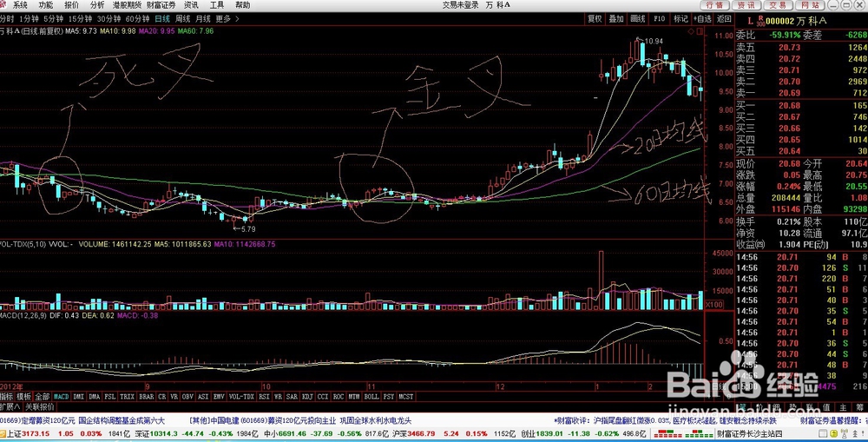The width and height of the screenshot is (868, 442).
Task: Select the RSI indicator
Action: (264, 397)
